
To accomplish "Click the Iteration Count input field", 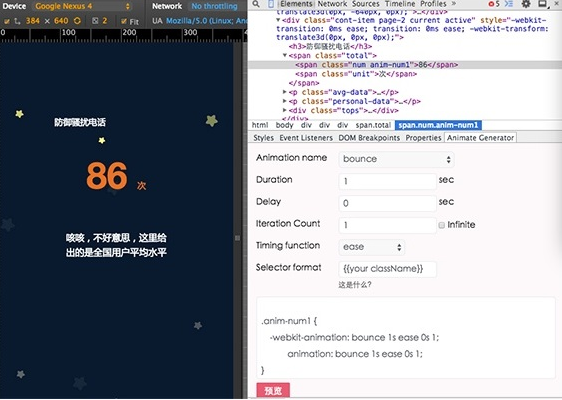I will tap(387, 225).
